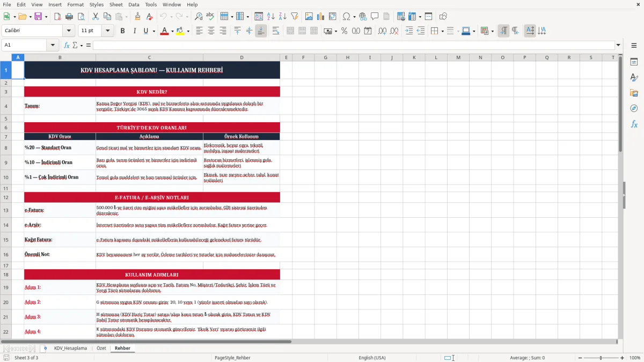Toggle Wrap Text
This screenshot has width=644, height=362.
pos(276,31)
